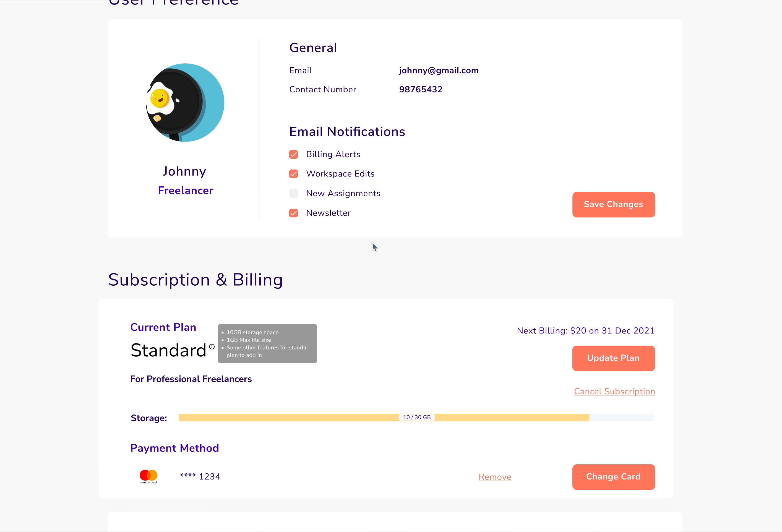The width and height of the screenshot is (782, 532).
Task: Enable the New Assignments checkbox
Action: click(x=293, y=194)
